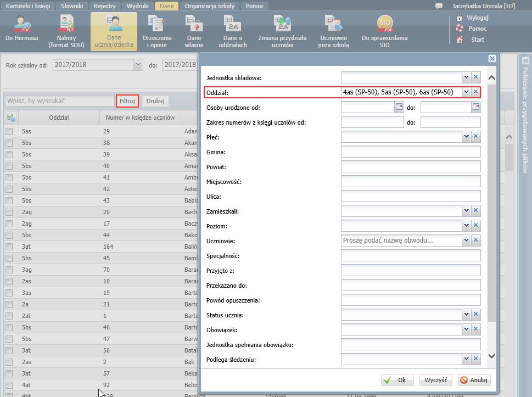Click Wyczyść to clear filters
This screenshot has width=532, height=397.
pyautogui.click(x=436, y=379)
